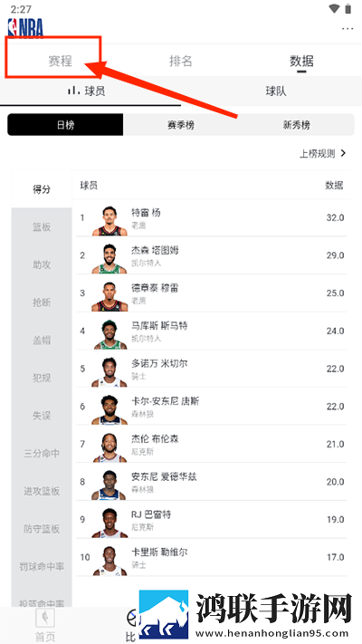The height and width of the screenshot is (644, 362).
Task: Select the 日榜 daily ranking toggle
Action: coord(65,125)
